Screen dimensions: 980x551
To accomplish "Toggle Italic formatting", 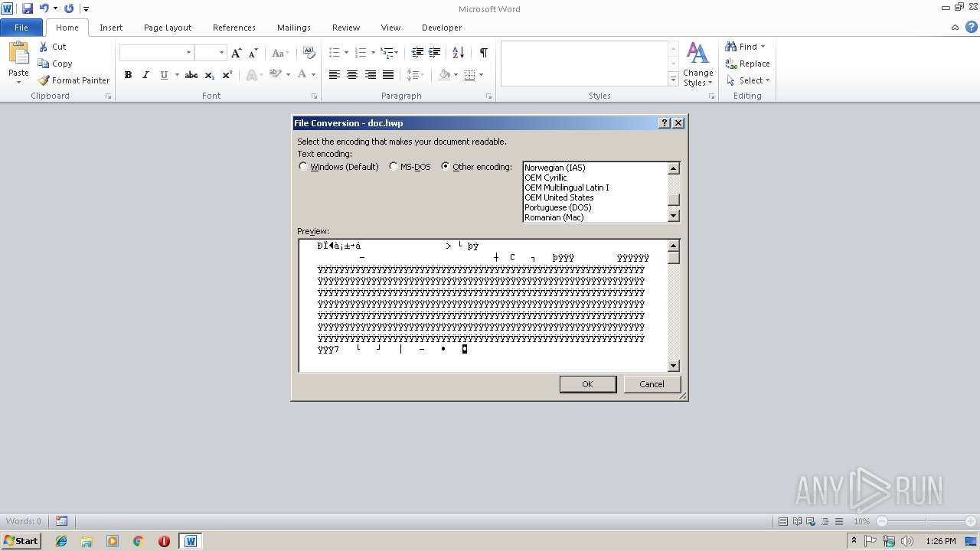I will (x=145, y=75).
